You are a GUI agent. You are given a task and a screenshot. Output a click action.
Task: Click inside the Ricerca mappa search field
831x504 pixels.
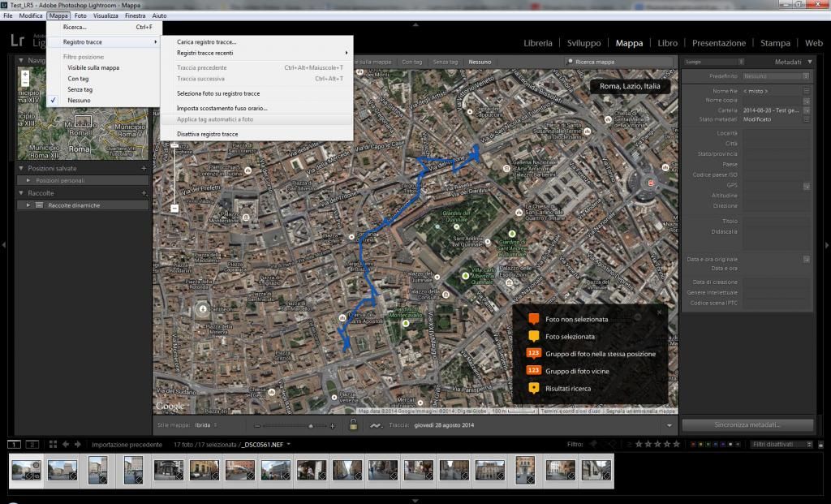pos(620,62)
